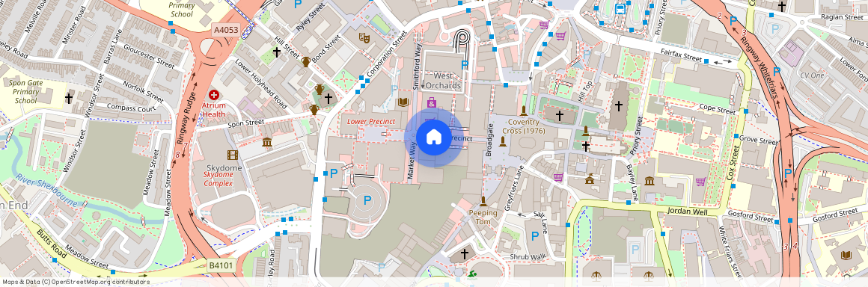
Task: Select the Atrium Health text label
Action: pyautogui.click(x=213, y=109)
